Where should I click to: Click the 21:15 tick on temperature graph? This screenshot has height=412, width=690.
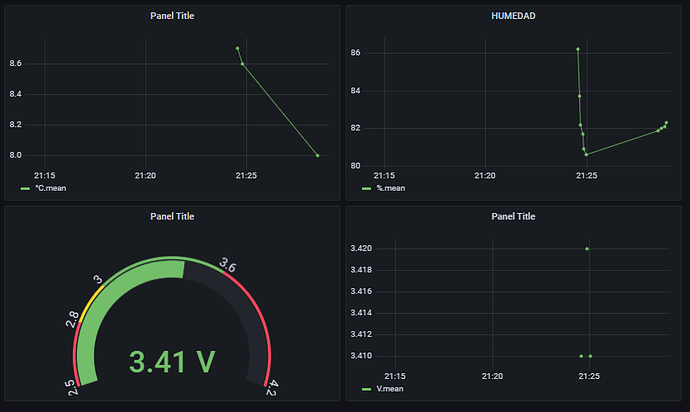[x=44, y=176]
